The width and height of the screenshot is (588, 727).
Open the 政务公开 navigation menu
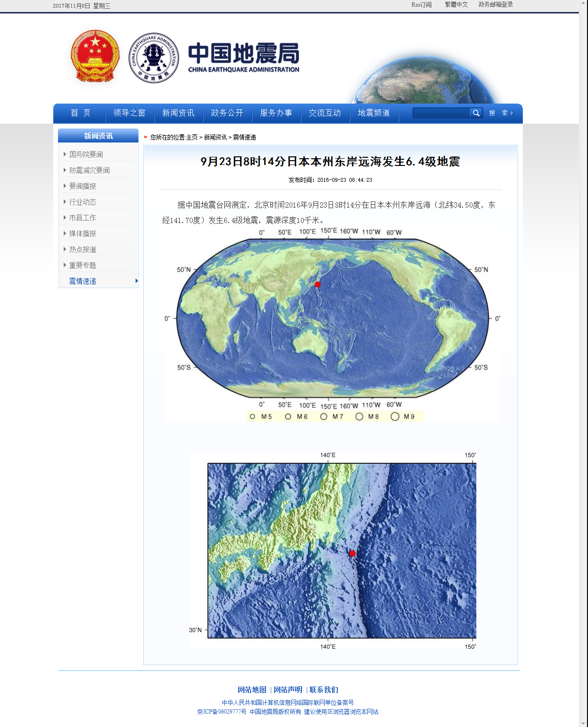pyautogui.click(x=228, y=113)
